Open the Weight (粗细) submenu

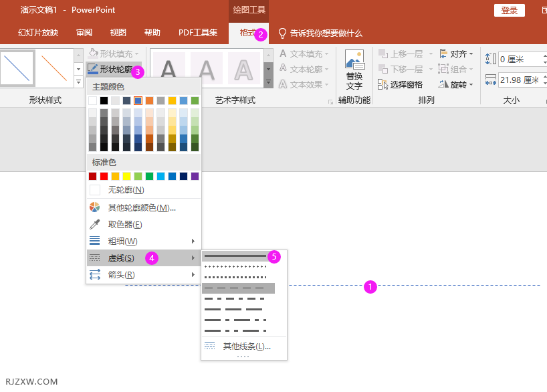143,241
